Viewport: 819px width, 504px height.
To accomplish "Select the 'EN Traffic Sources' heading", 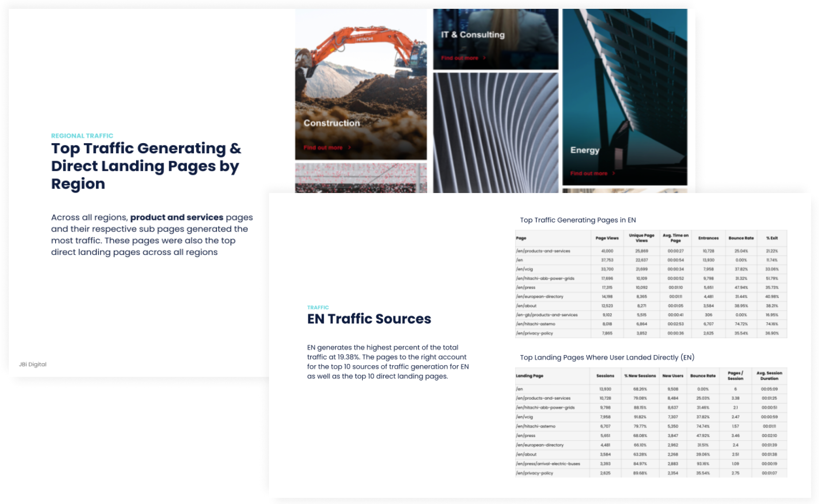I will pyautogui.click(x=369, y=318).
